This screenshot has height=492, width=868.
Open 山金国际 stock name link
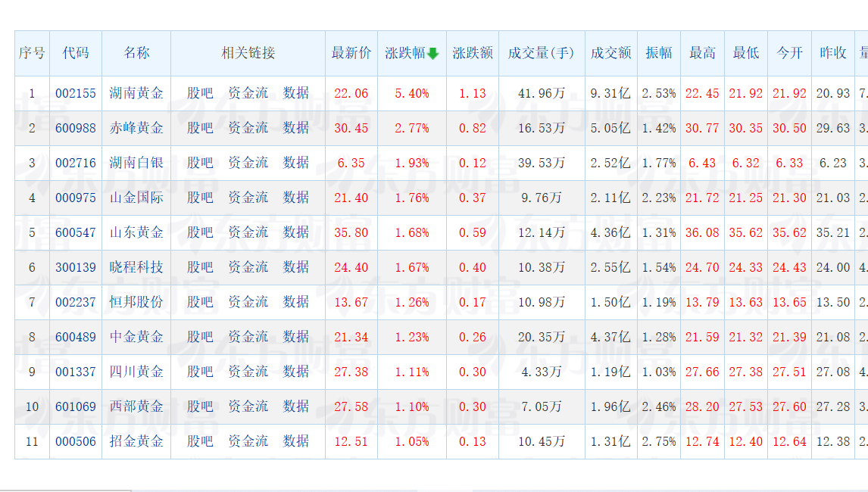coord(136,198)
